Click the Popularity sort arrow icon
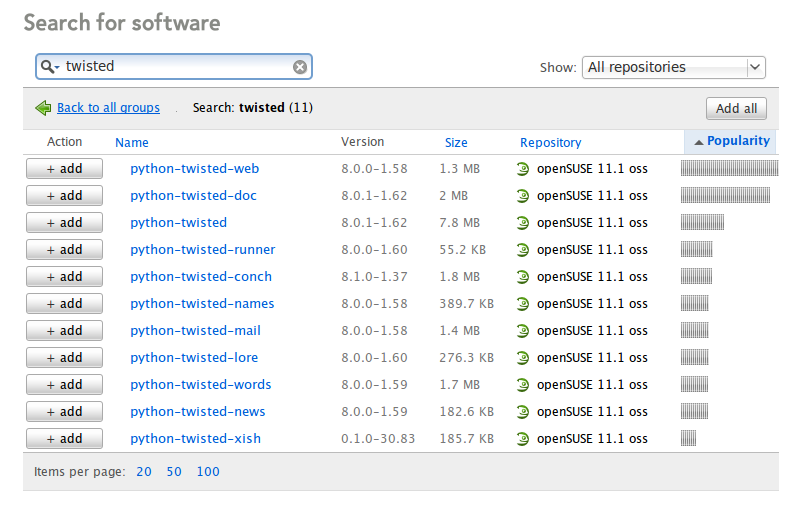This screenshot has height=508, width=799. coord(699,142)
